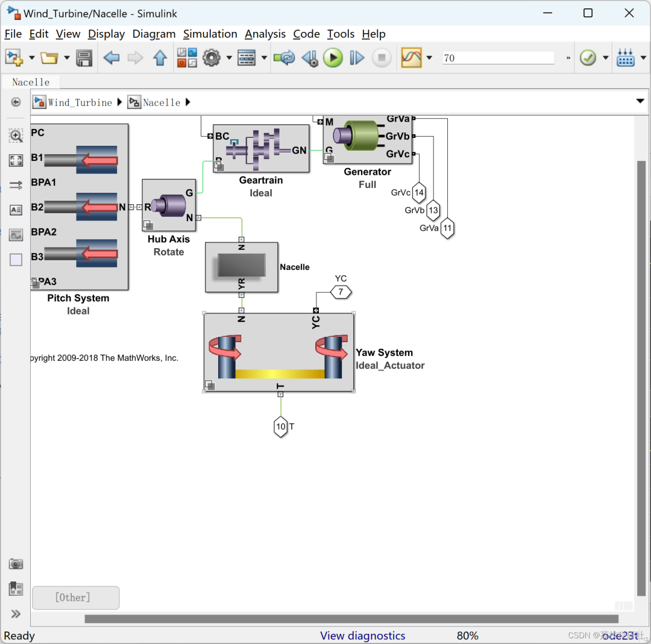This screenshot has width=651, height=644.
Task: Select the Annotation text palette icon
Action: 16,210
